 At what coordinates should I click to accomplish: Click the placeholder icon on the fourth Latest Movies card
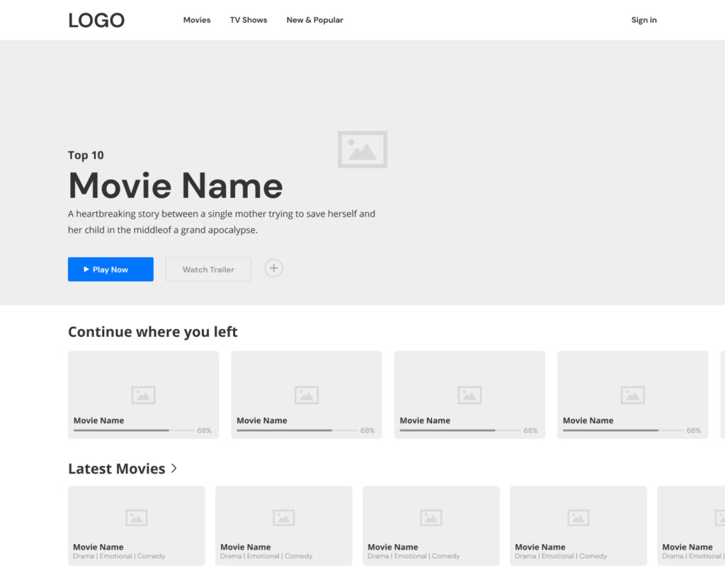578,517
